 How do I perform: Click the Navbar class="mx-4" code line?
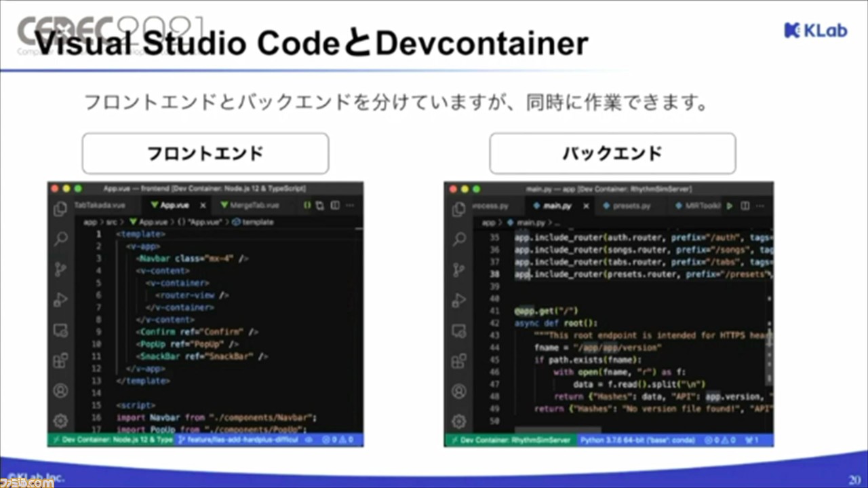tap(193, 259)
